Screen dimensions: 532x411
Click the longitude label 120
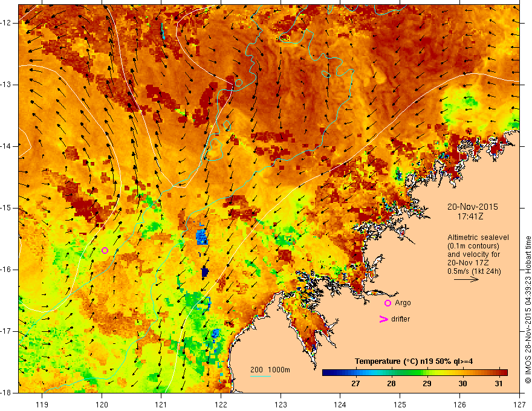(102, 404)
